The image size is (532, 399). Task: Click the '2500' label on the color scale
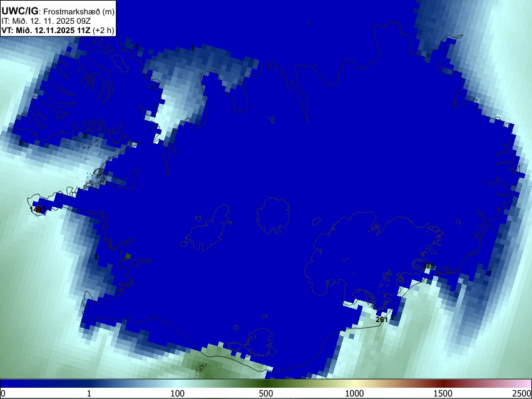tap(522, 393)
